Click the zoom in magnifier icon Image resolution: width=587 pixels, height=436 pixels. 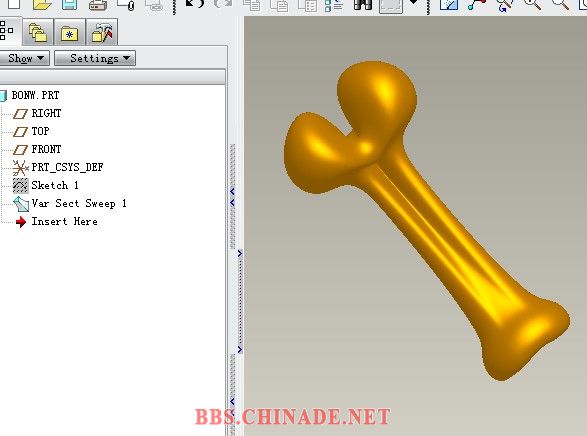[x=532, y=4]
